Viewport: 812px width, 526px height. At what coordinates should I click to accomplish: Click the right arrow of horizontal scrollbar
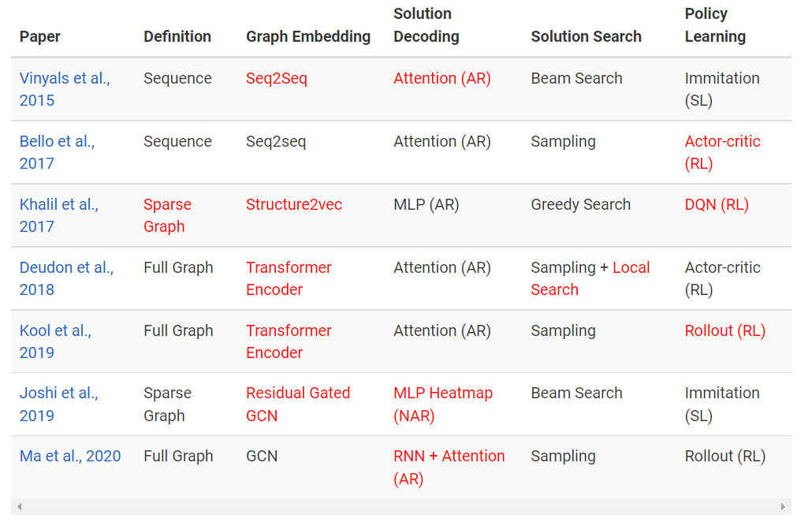click(783, 507)
